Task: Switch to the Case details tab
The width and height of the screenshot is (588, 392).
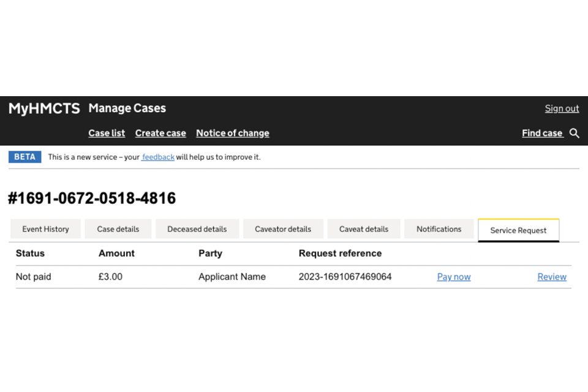Action: tap(118, 229)
